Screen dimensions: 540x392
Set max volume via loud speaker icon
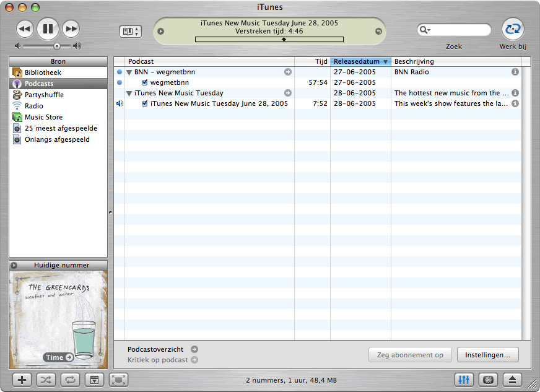pos(77,46)
